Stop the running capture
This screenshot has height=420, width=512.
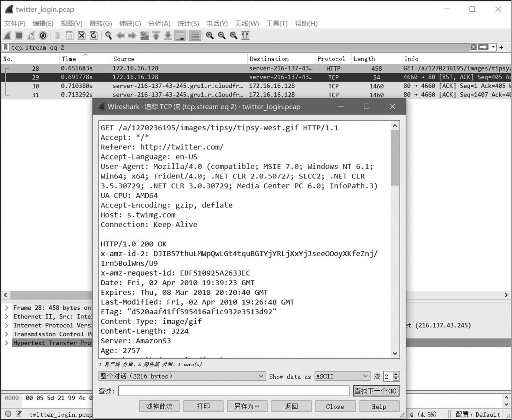pyautogui.click(x=19, y=36)
